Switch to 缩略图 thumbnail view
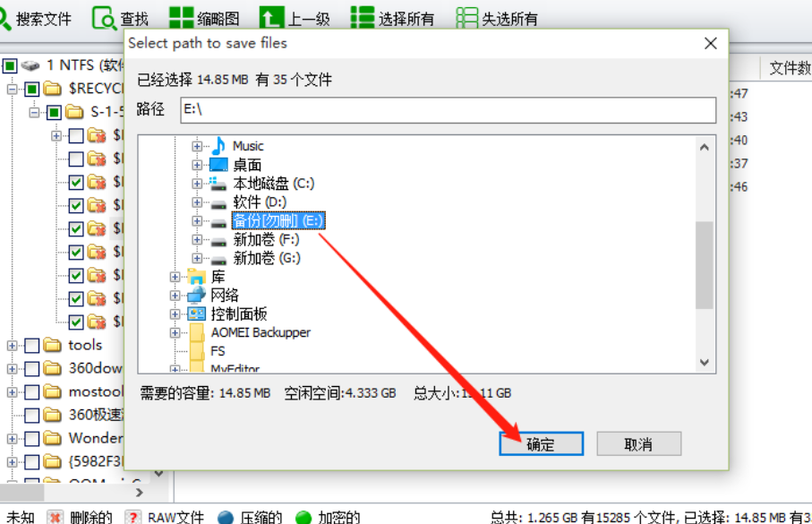 point(181,18)
